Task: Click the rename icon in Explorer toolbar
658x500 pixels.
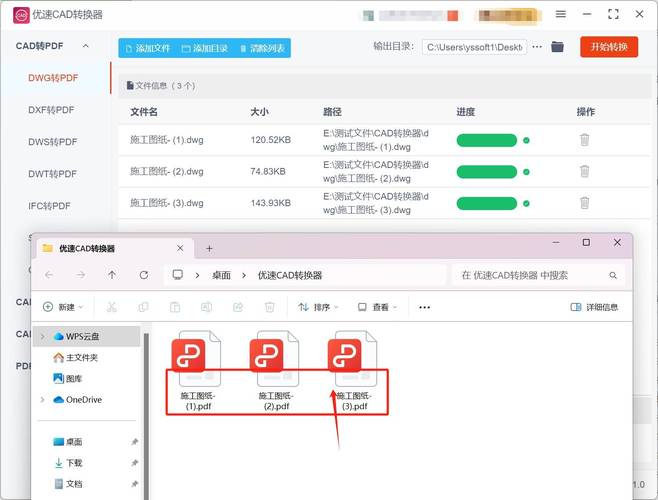Action: 206,307
